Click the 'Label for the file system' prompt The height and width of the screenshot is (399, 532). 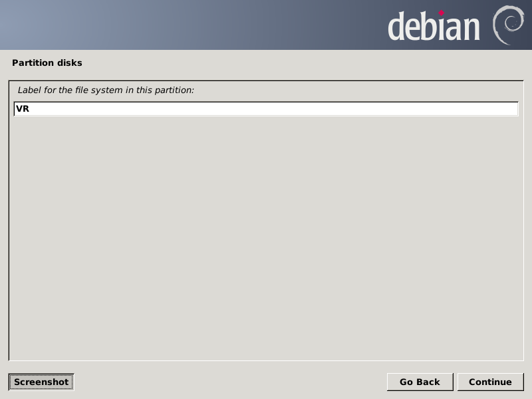coord(106,90)
